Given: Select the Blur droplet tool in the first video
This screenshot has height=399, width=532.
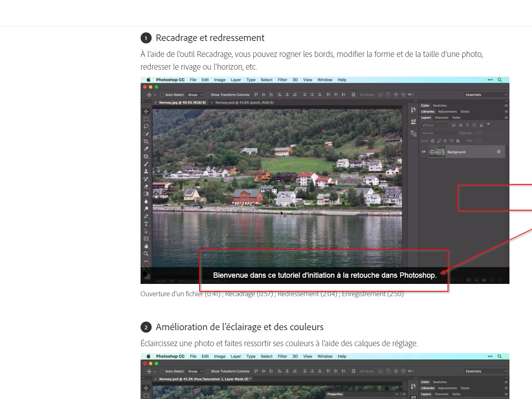Looking at the screenshot, I should [146, 201].
